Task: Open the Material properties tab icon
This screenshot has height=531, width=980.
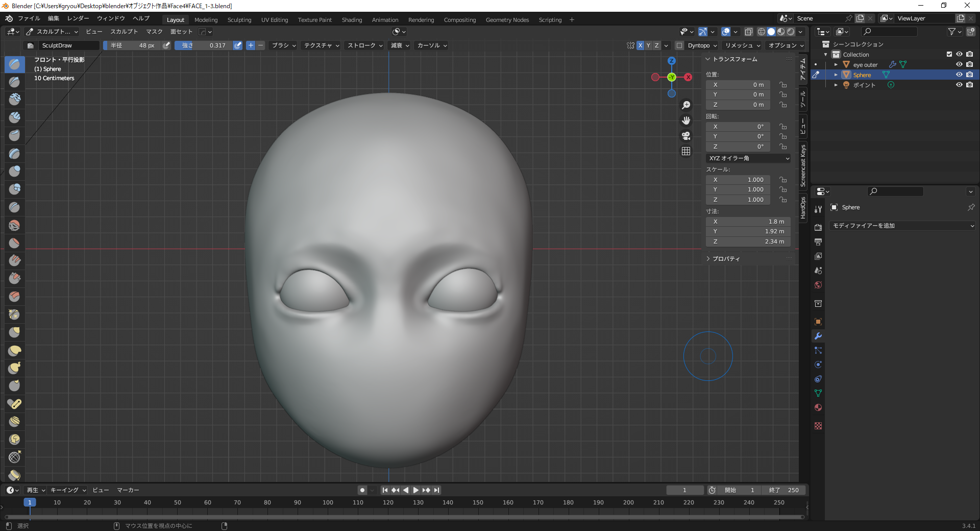Action: coord(818,407)
